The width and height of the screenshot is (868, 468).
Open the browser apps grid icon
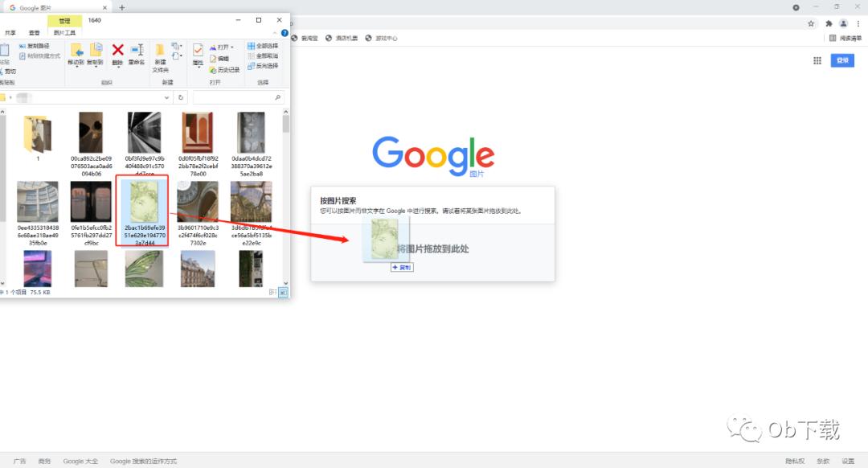tap(817, 60)
